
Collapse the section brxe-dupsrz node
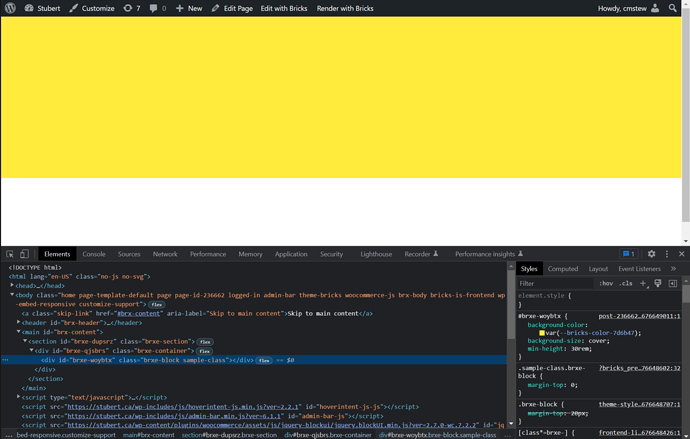pyautogui.click(x=25, y=341)
